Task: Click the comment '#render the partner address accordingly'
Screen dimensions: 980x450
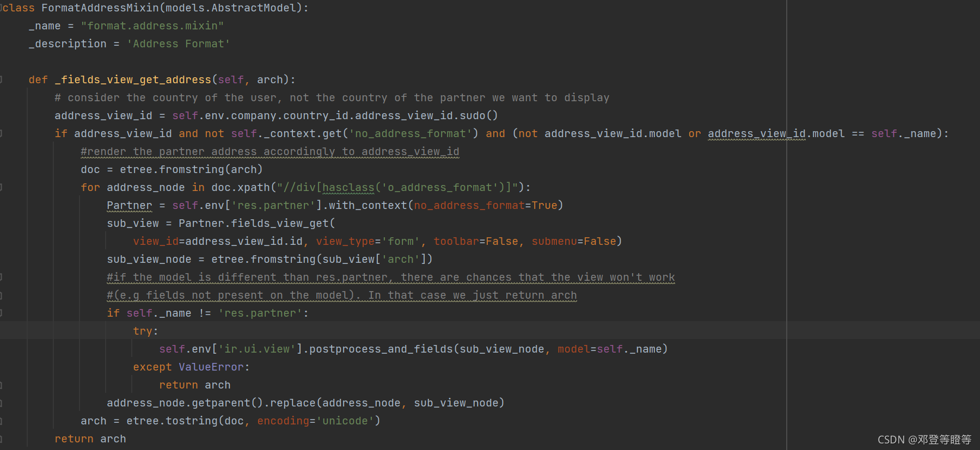Action: click(x=270, y=151)
